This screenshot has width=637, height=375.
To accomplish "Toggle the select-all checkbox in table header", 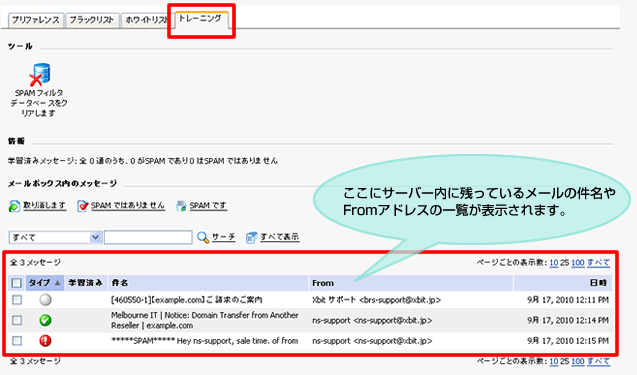I will coord(17,283).
